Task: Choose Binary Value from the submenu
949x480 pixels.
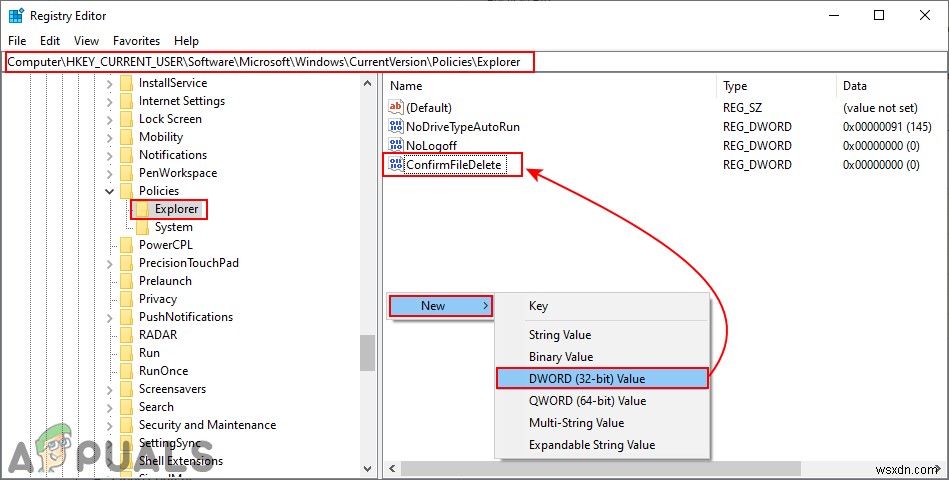Action: pyautogui.click(x=602, y=357)
